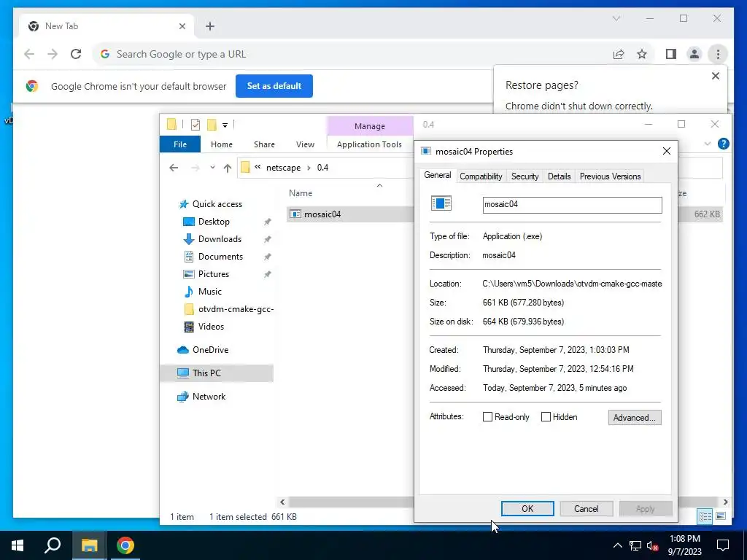Click Chrome icon on taskbar
Image resolution: width=747 pixels, height=560 pixels.
(x=125, y=545)
